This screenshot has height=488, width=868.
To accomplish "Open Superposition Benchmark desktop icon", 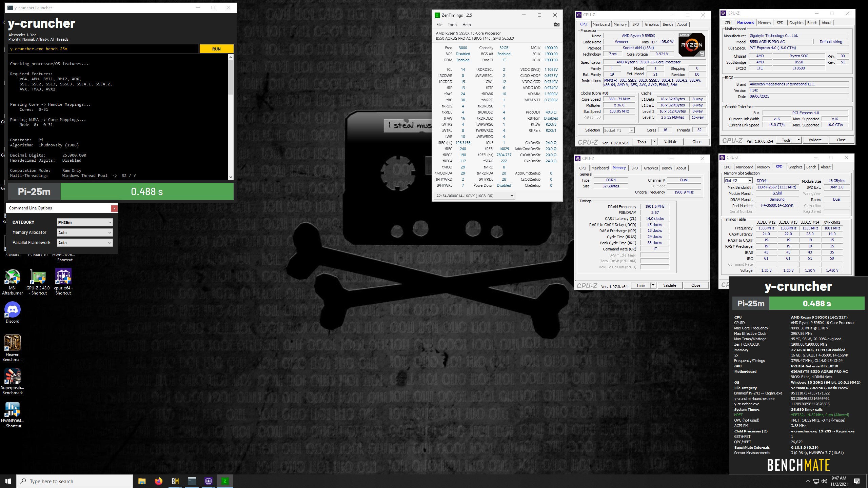I will click(x=13, y=381).
